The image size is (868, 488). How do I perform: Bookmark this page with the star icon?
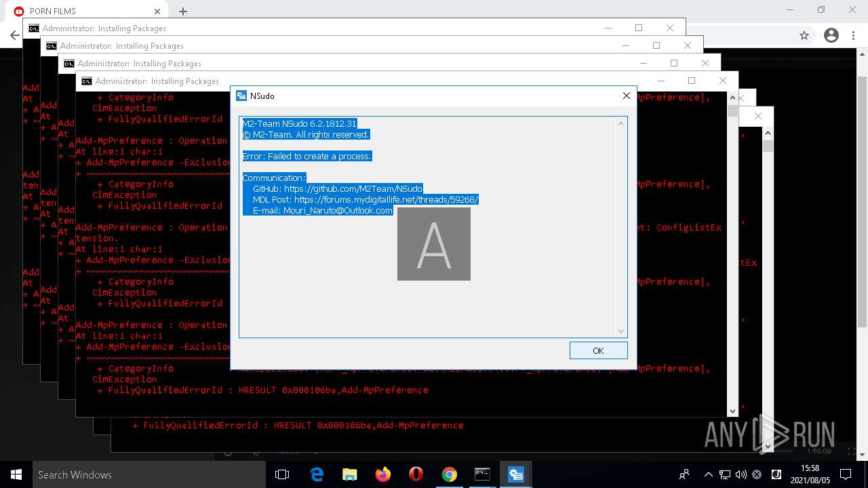pos(804,35)
